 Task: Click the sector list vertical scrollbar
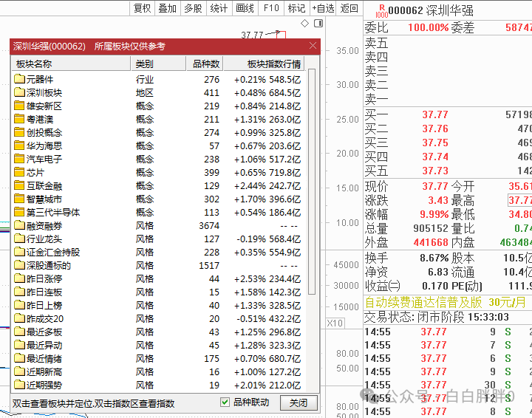pos(312,182)
